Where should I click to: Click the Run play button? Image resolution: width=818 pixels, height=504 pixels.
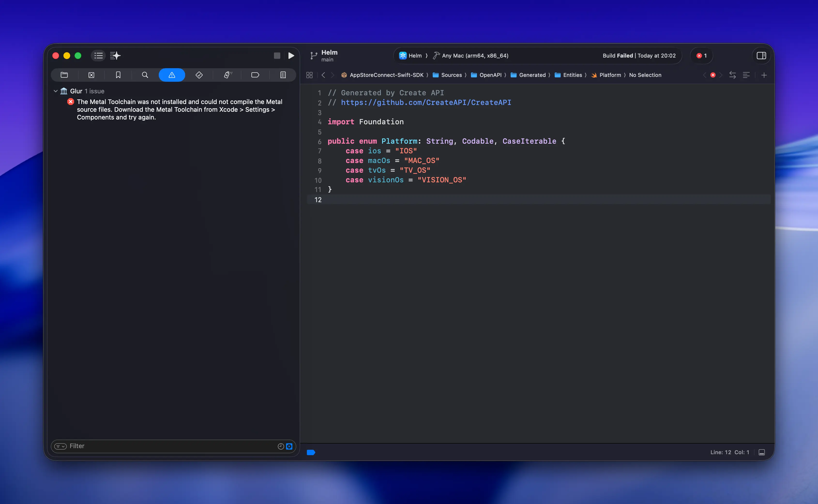coord(291,56)
